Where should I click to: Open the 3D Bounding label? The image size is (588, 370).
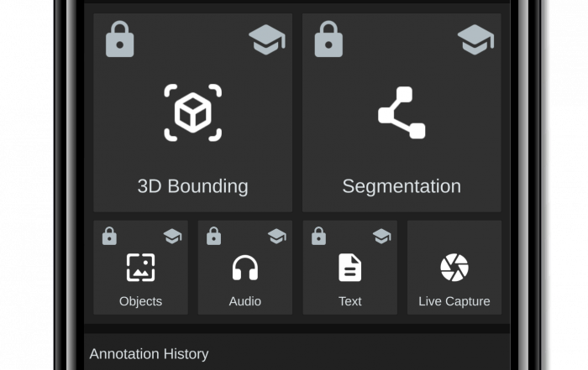coord(192,186)
